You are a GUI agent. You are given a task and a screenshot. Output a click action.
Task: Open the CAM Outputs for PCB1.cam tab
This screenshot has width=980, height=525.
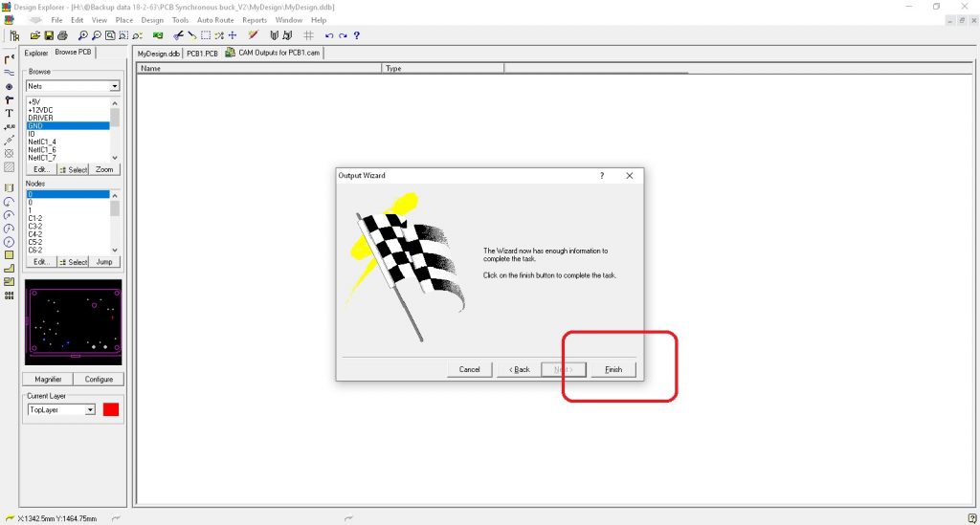point(273,53)
